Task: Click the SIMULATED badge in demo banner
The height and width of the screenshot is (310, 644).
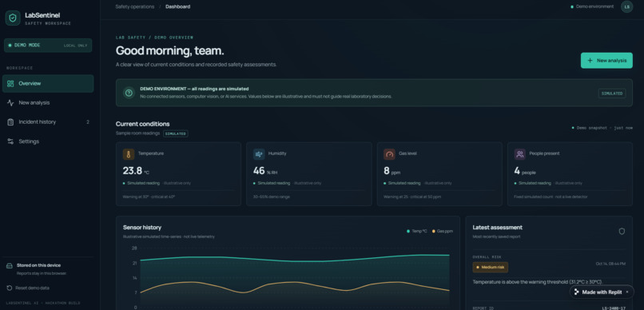Action: click(612, 93)
